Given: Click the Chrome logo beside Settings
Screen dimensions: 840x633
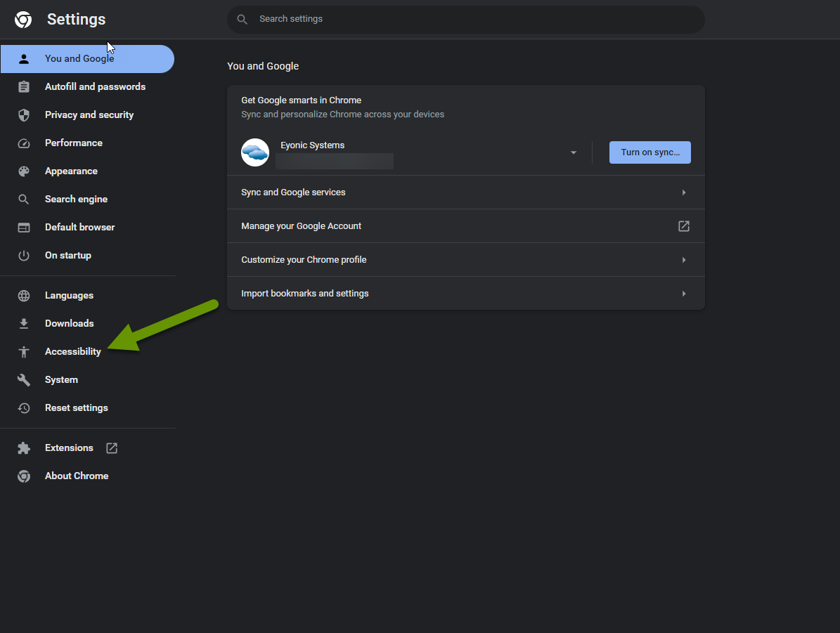Looking at the screenshot, I should [23, 20].
